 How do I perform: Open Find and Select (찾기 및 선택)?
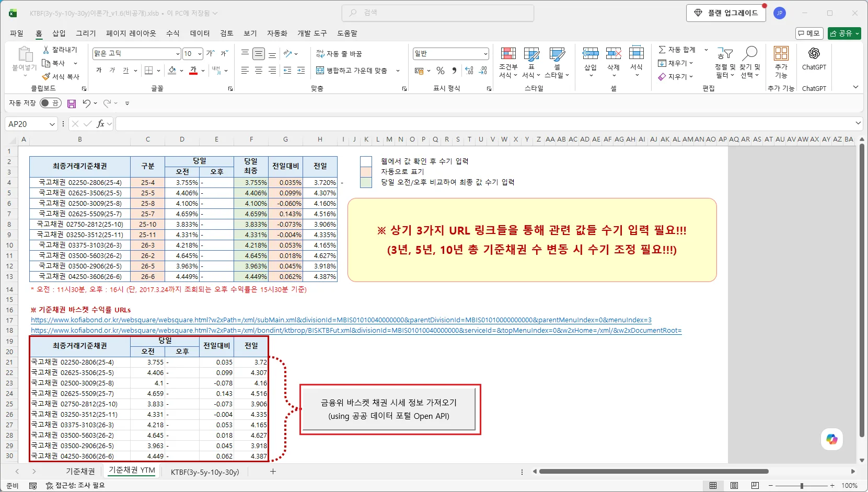point(750,63)
